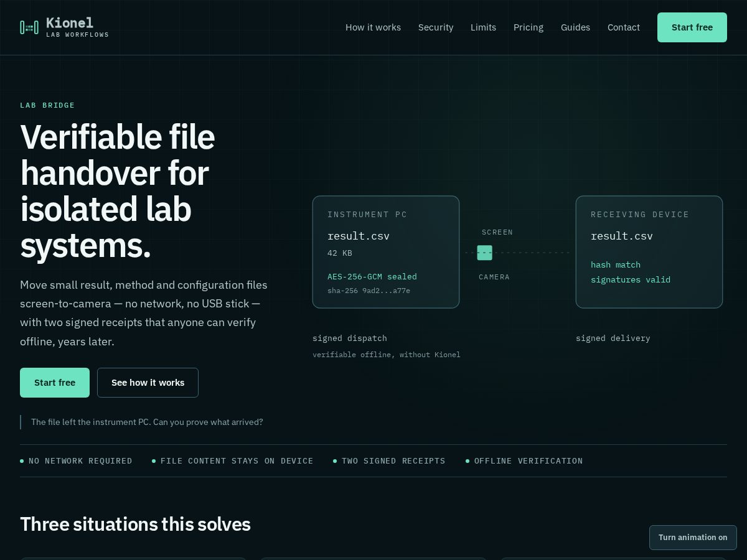Click the hash match status
The height and width of the screenshot is (560, 747).
(616, 264)
